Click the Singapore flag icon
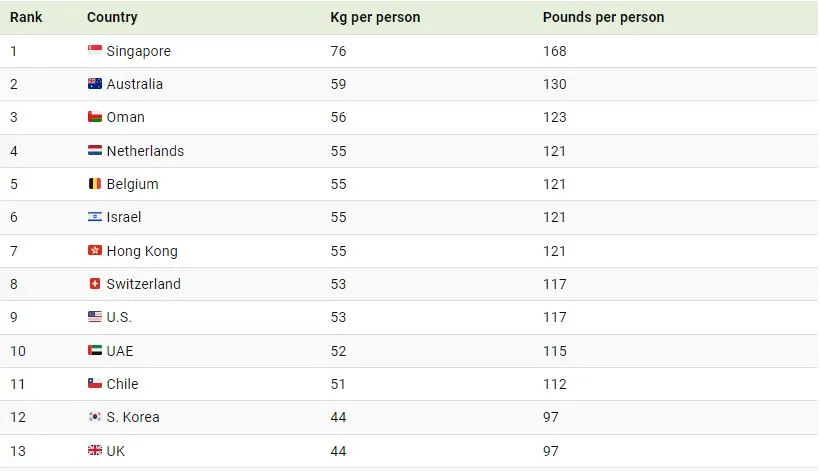The width and height of the screenshot is (820, 471). [x=95, y=51]
